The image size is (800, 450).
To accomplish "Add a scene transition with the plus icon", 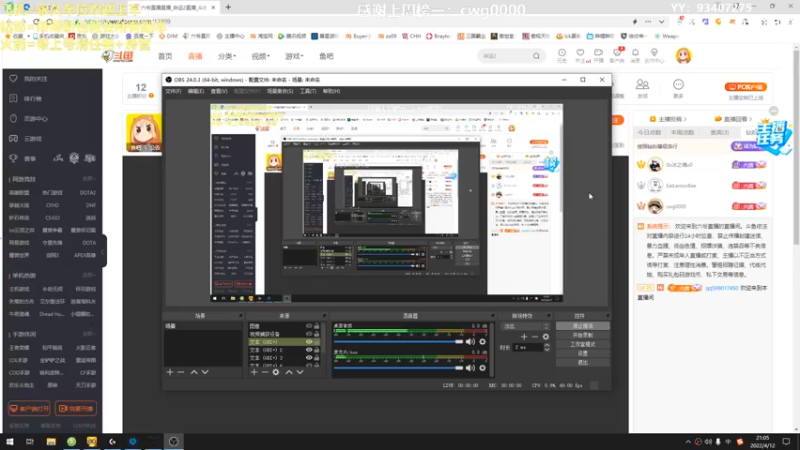I will click(x=524, y=337).
